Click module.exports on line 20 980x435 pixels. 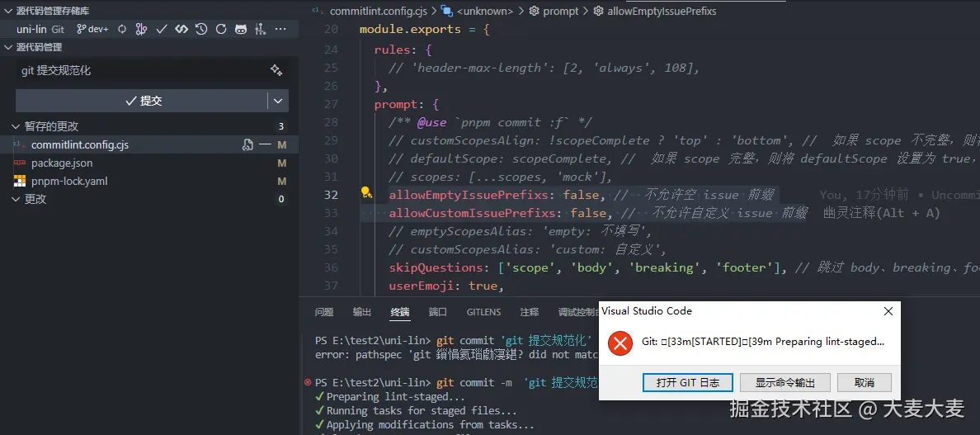(410, 29)
